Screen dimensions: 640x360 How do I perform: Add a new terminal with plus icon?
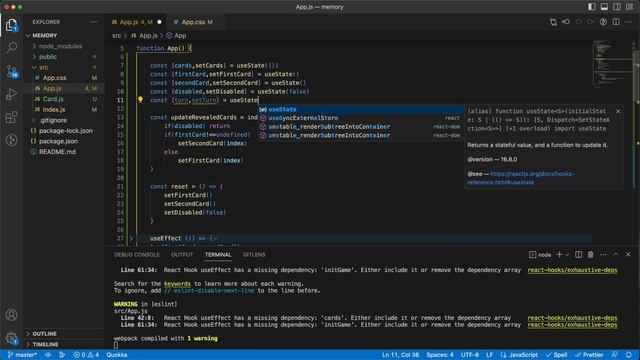[x=559, y=255]
